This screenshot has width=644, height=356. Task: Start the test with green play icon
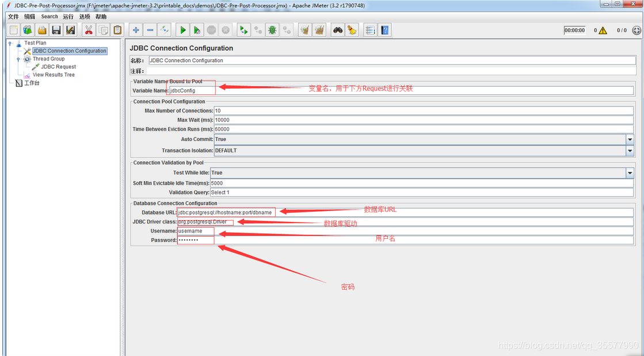point(183,30)
